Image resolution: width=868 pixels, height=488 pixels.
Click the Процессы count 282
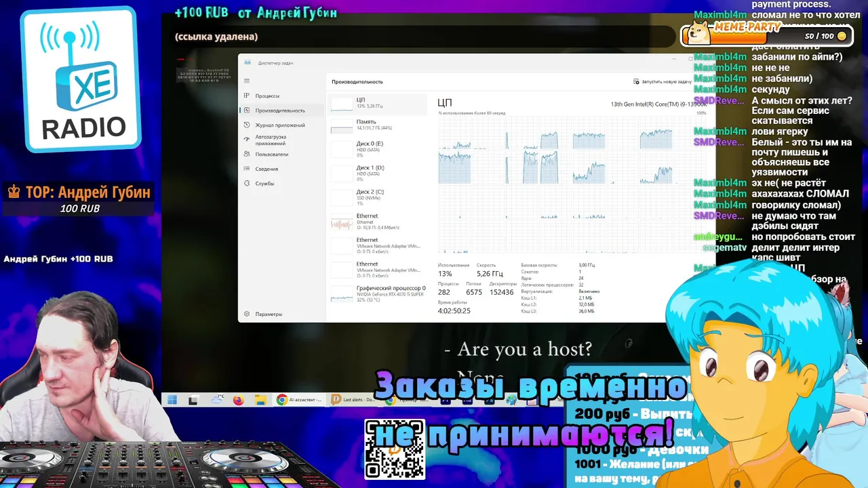pos(444,292)
